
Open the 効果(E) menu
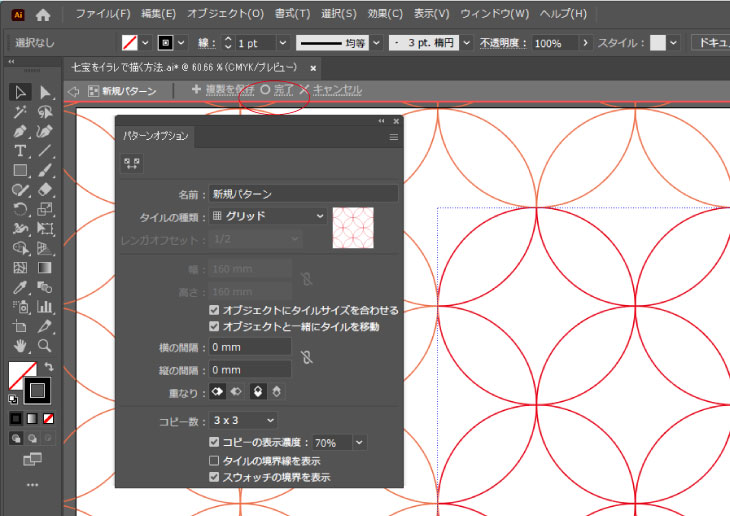[x=384, y=15]
